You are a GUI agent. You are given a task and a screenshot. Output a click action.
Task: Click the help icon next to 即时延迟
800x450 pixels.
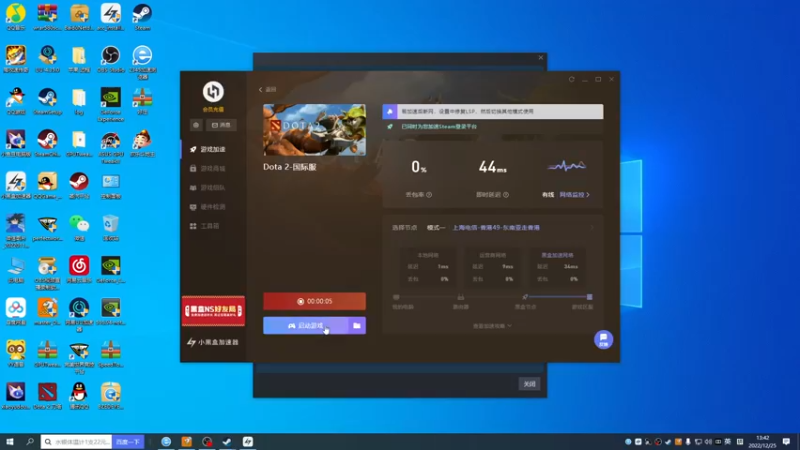506,195
